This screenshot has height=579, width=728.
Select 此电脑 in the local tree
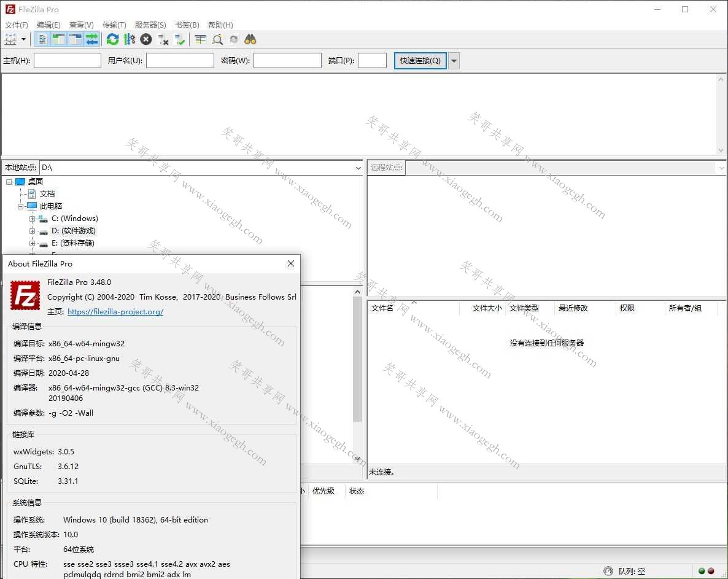click(x=50, y=206)
